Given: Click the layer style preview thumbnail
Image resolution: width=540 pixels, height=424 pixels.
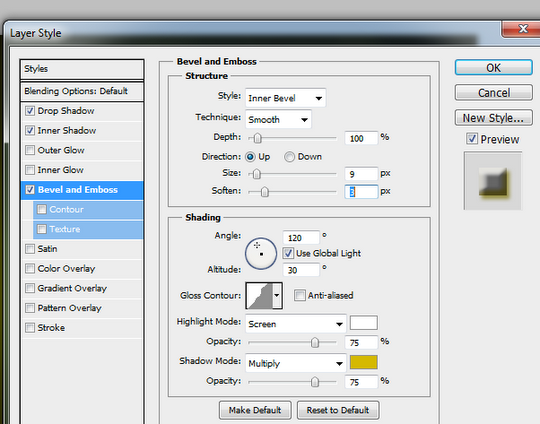Looking at the screenshot, I should 493,181.
